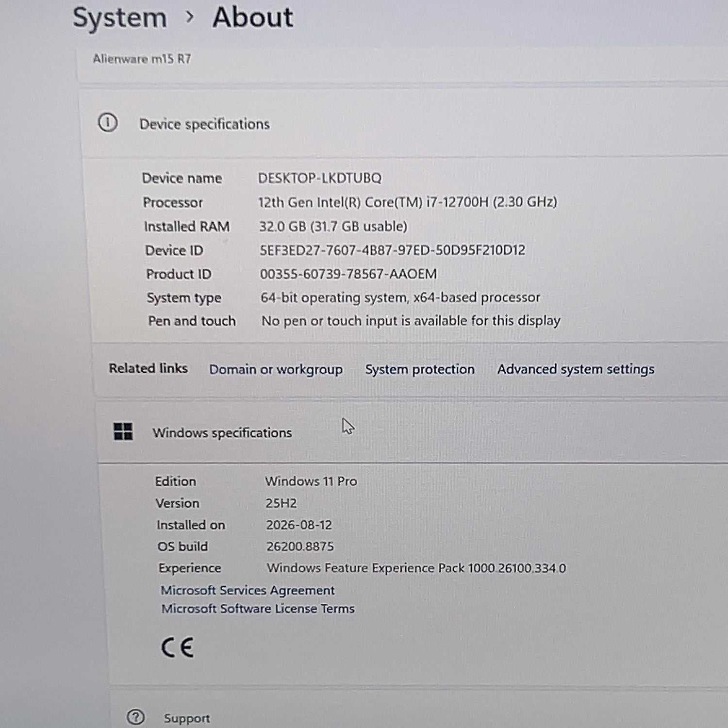
Task: Select the version value 25H2
Action: click(x=281, y=503)
